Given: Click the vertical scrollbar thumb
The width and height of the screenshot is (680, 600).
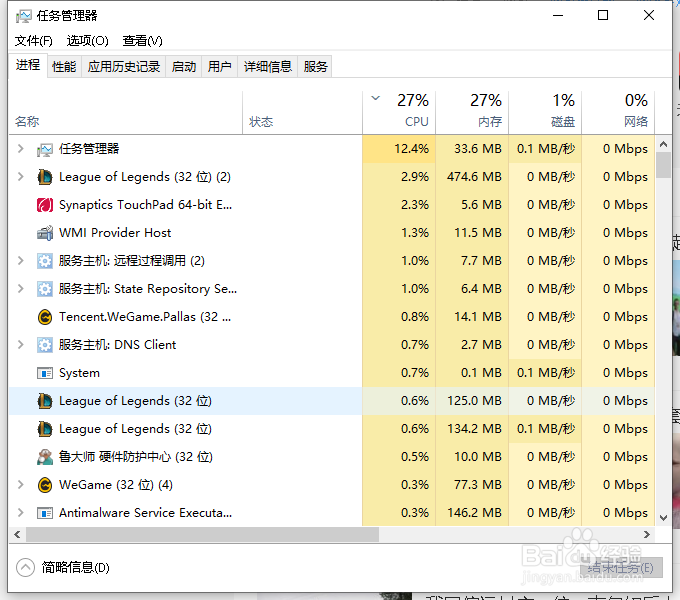Looking at the screenshot, I should pyautogui.click(x=663, y=165).
